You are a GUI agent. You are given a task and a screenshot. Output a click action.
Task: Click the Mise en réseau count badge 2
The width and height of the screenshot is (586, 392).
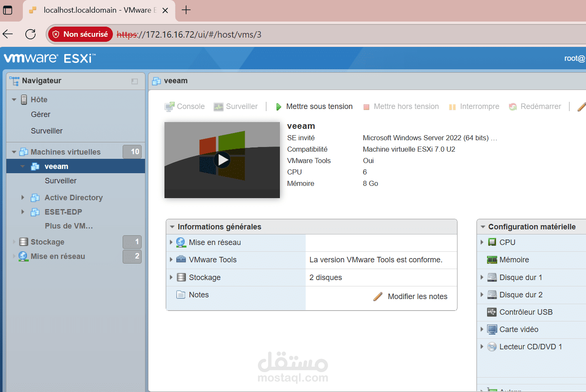point(132,256)
